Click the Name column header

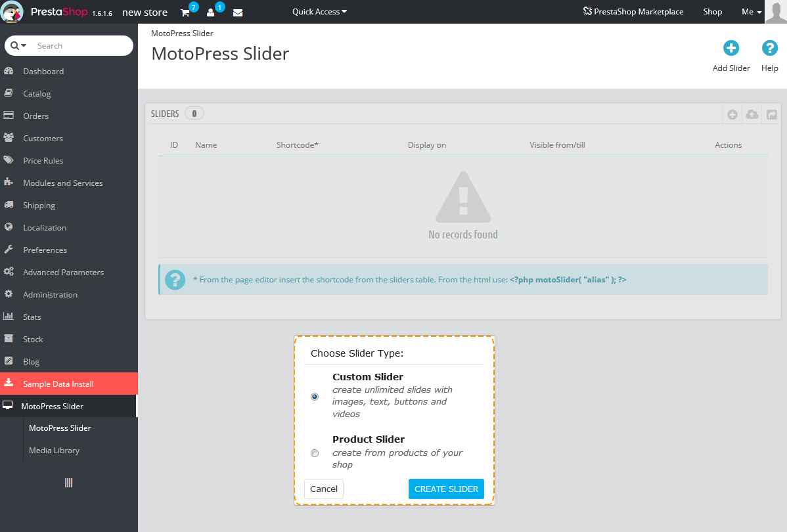206,145
